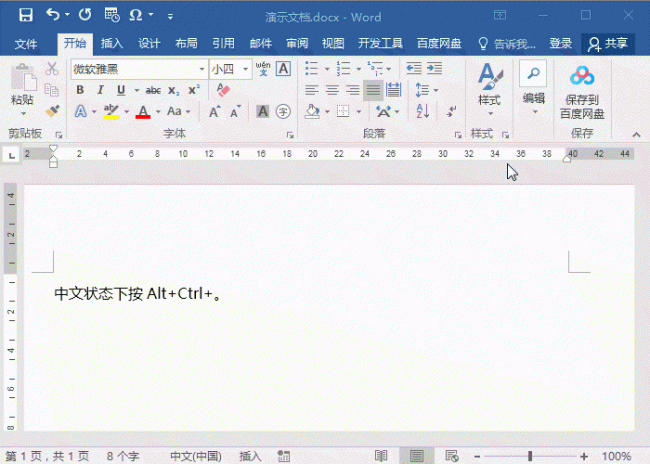Click the Redo/Repeat icon

(x=85, y=15)
